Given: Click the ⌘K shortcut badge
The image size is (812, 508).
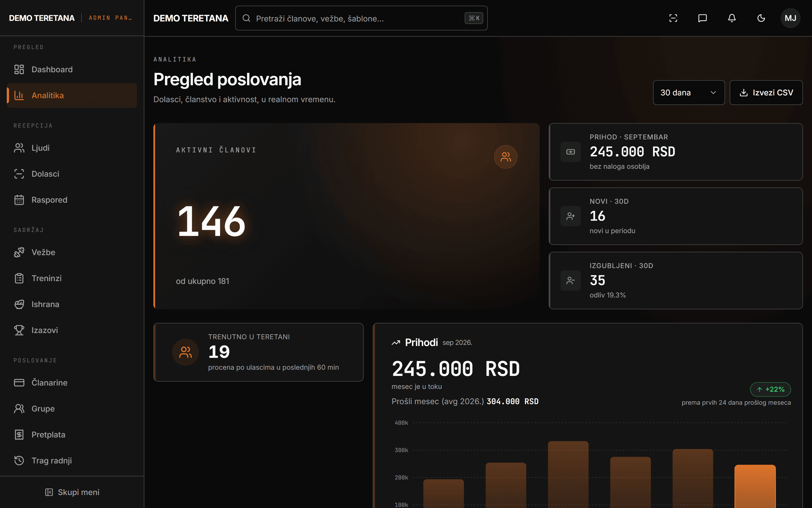Looking at the screenshot, I should click(474, 18).
